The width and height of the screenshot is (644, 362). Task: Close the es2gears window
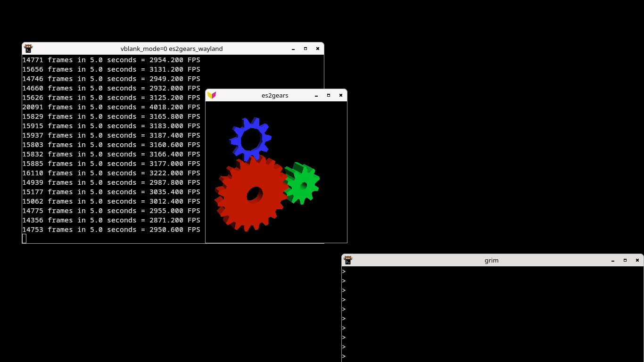point(341,95)
